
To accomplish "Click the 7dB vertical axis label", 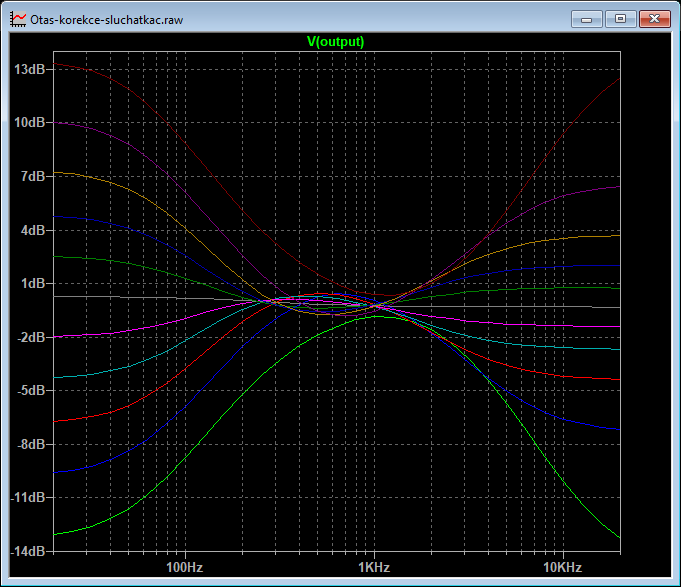I will (33, 176).
